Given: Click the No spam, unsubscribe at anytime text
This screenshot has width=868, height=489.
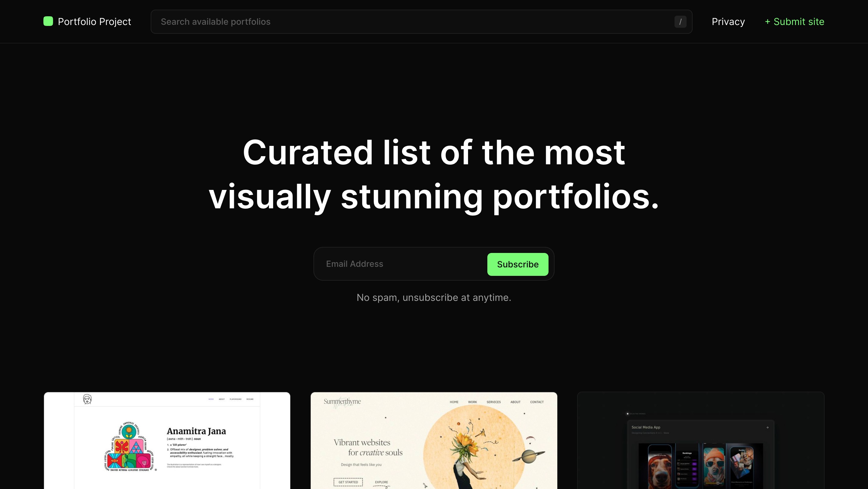Looking at the screenshot, I should 434,298.
